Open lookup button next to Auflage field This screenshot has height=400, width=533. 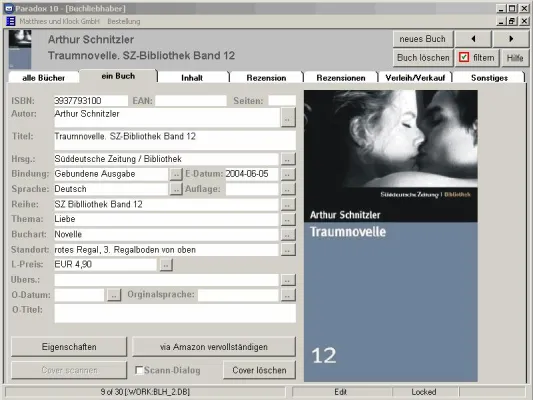[288, 189]
